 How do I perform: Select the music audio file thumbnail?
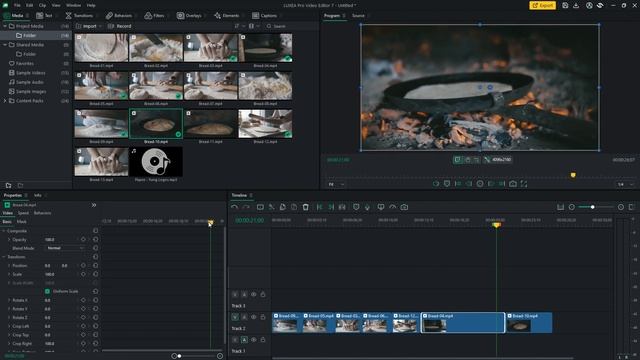click(156, 162)
